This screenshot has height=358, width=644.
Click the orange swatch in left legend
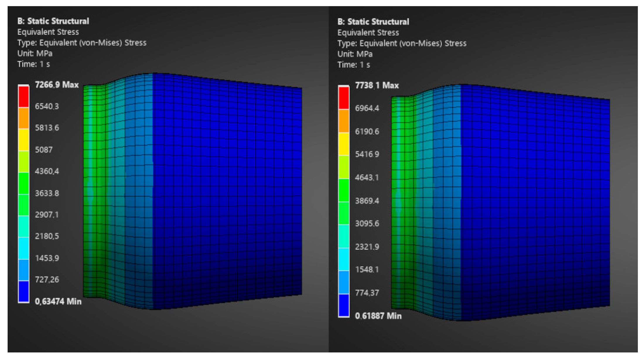coord(24,118)
